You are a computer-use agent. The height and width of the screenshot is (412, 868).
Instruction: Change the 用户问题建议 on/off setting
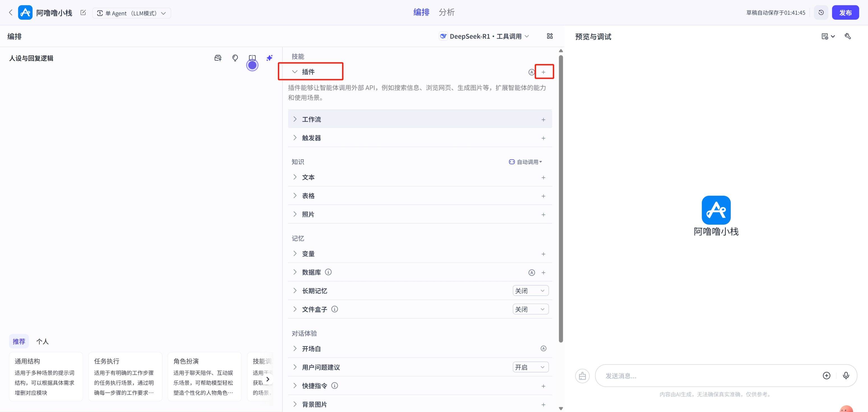coord(530,367)
